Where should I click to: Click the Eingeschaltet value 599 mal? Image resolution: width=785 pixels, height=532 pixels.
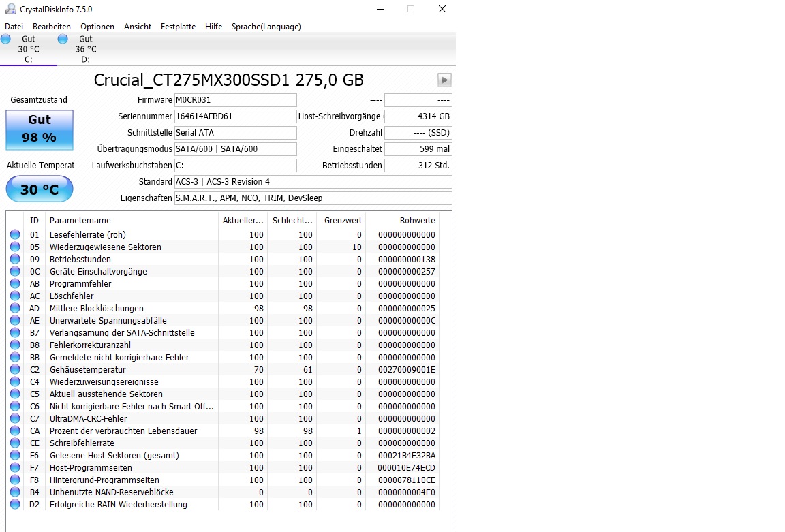pyautogui.click(x=418, y=149)
